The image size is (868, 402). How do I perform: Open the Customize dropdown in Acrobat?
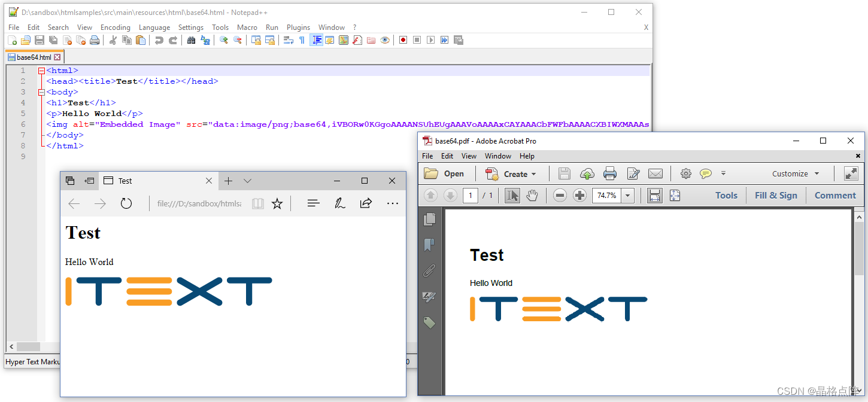click(796, 173)
